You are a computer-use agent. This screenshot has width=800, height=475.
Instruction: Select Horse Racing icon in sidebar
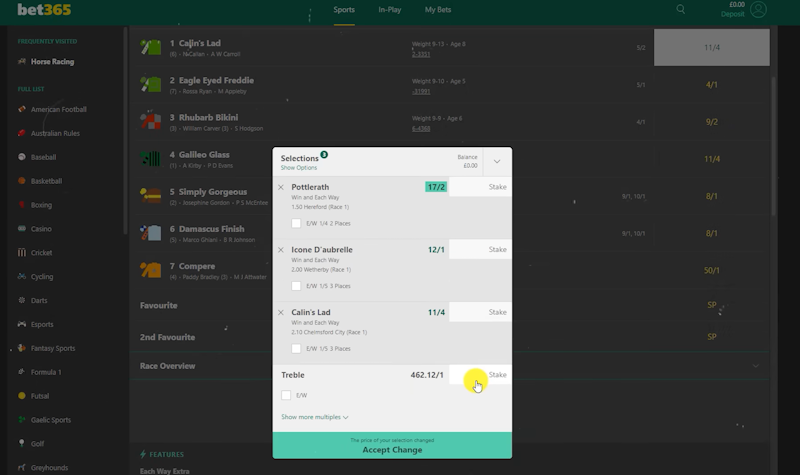(x=22, y=61)
